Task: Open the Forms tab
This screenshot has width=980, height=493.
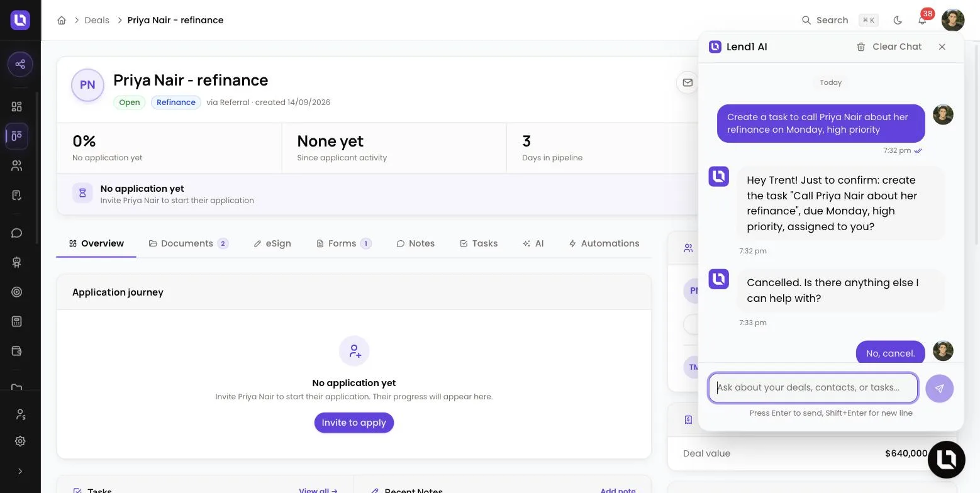Action: tap(343, 243)
